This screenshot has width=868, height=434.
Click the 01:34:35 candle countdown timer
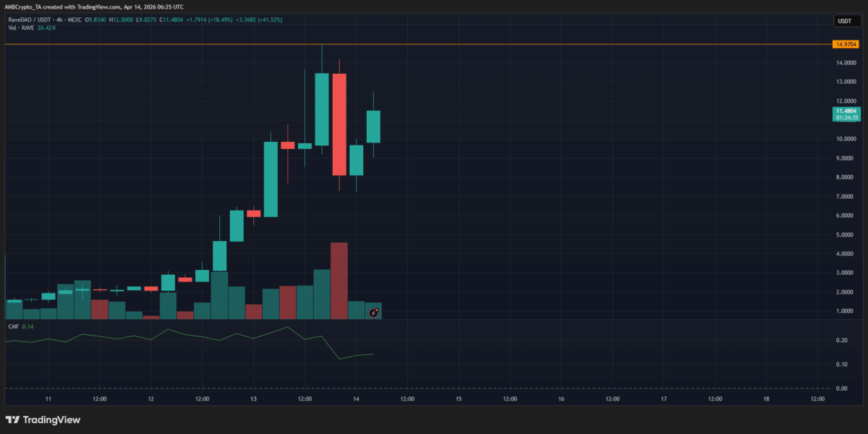(x=846, y=118)
